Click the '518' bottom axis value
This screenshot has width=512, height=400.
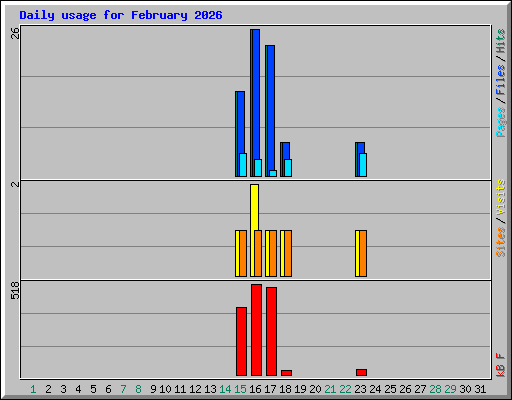click(x=15, y=290)
